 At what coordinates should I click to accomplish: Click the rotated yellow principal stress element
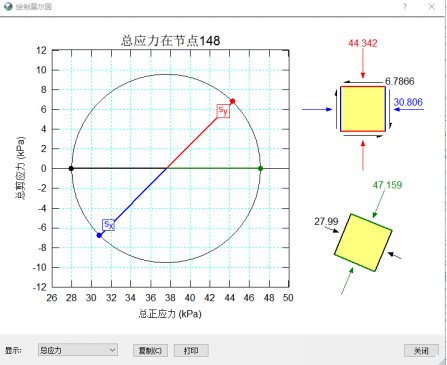[x=363, y=242]
